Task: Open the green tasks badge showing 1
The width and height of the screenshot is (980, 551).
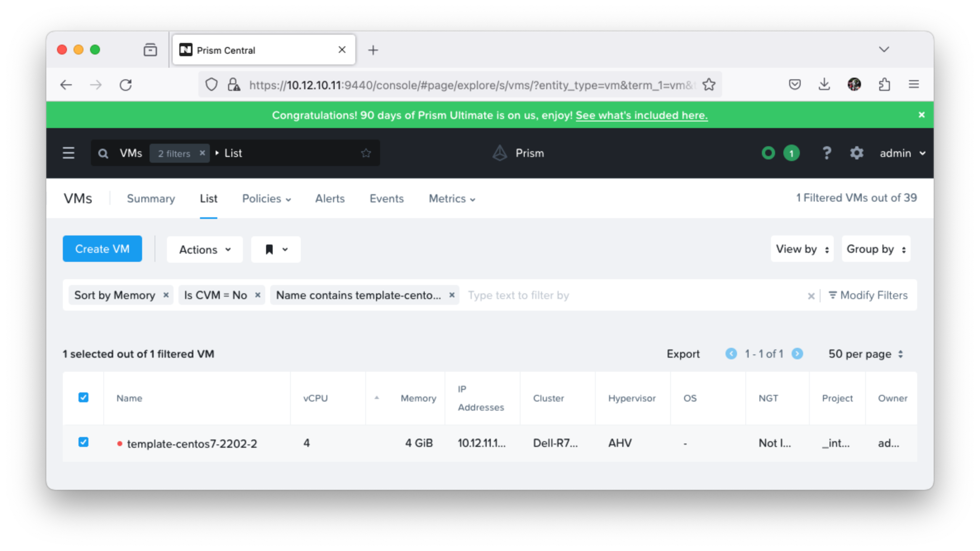Action: click(x=791, y=154)
